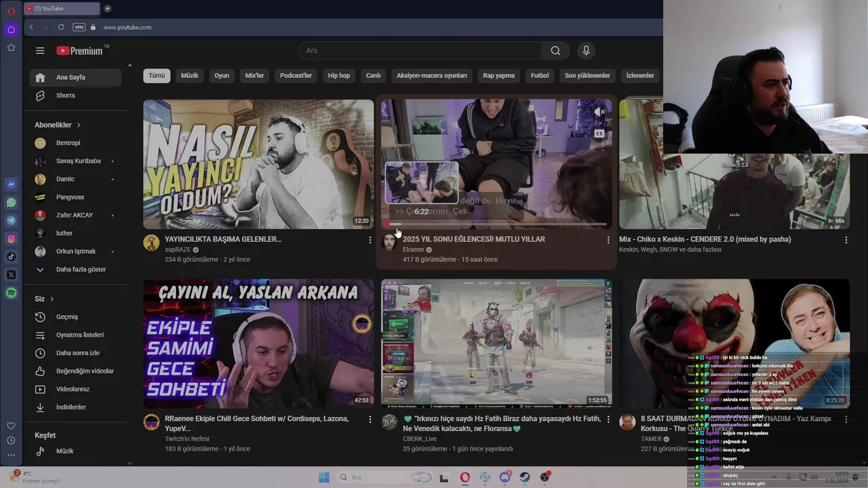This screenshot has height=488, width=868.
Task: Click TAMER channel avatar
Action: pos(627,422)
